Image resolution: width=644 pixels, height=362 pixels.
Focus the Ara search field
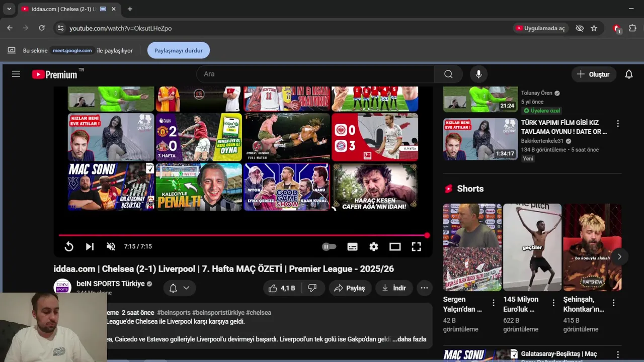(315, 74)
